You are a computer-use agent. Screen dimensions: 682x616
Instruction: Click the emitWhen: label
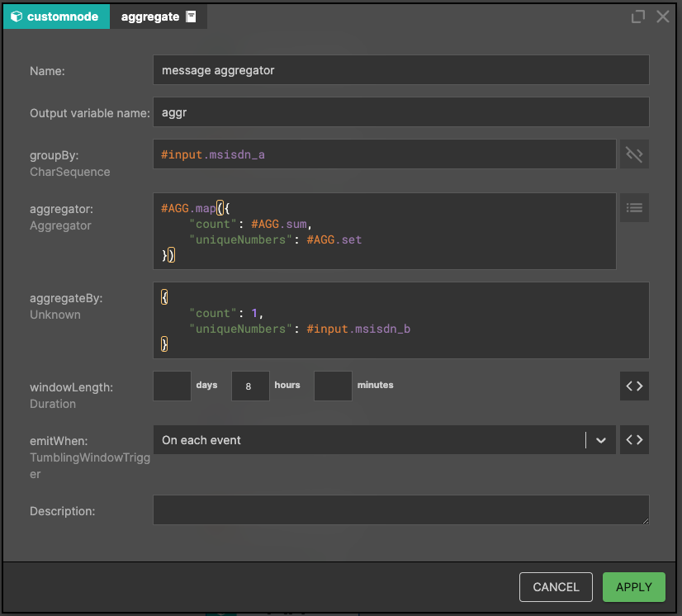click(x=59, y=441)
